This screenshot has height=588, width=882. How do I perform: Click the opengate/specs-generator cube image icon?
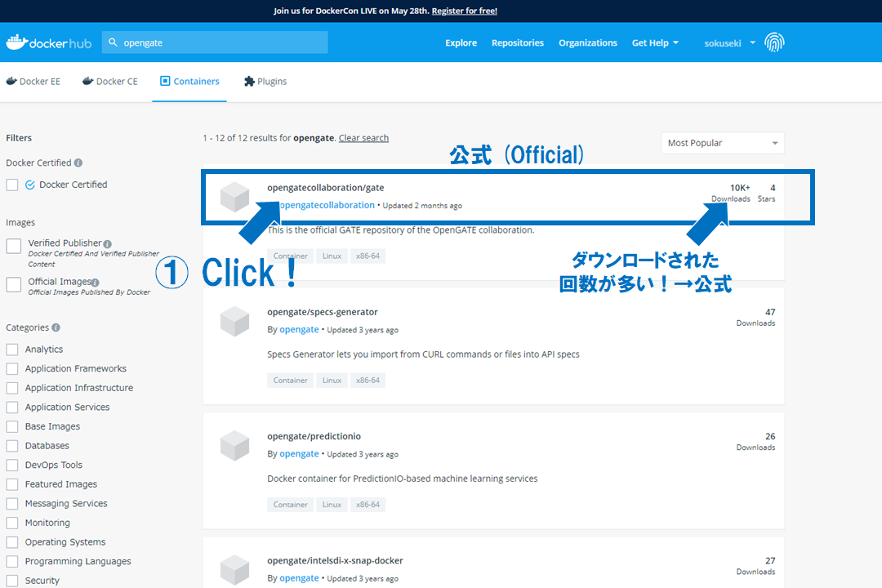click(x=234, y=321)
